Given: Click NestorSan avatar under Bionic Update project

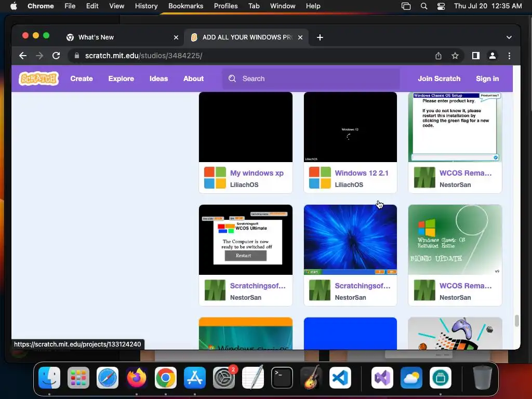Looking at the screenshot, I should 424,290.
